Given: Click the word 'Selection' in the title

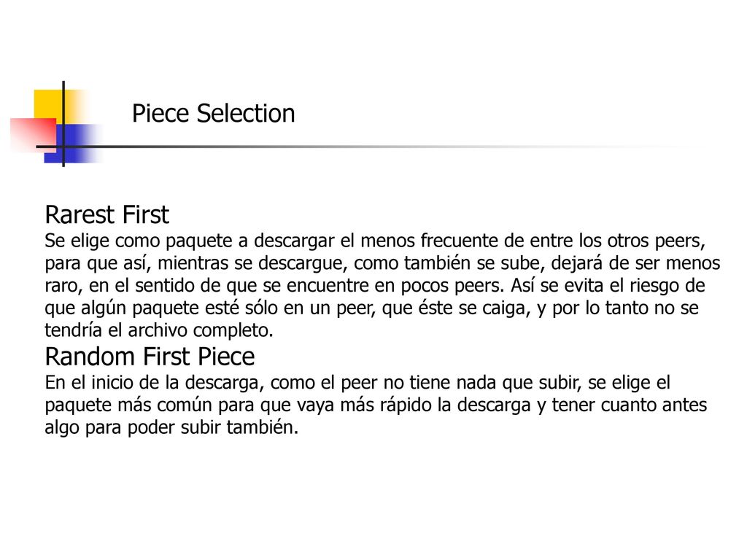Looking at the screenshot, I should tap(246, 114).
